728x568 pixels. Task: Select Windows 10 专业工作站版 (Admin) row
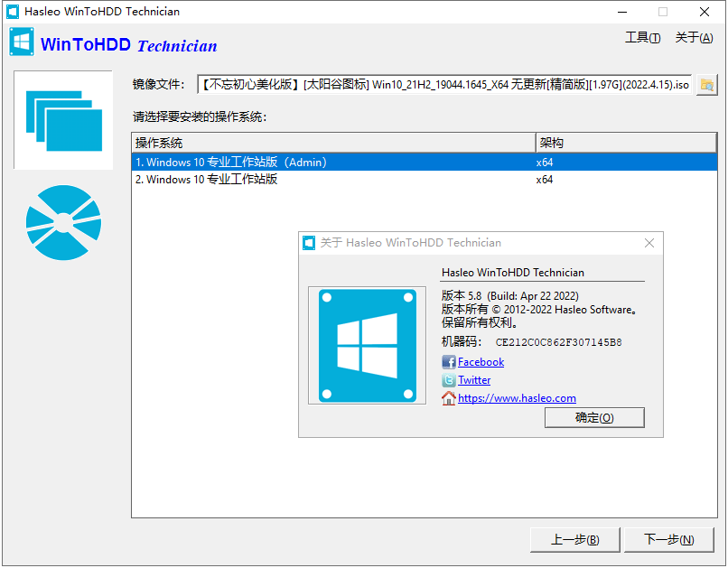424,162
